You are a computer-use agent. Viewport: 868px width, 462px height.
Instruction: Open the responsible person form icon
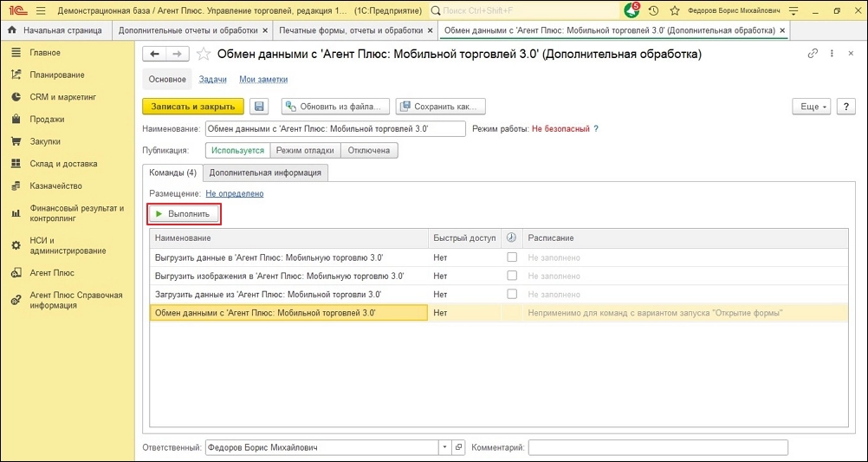point(458,447)
